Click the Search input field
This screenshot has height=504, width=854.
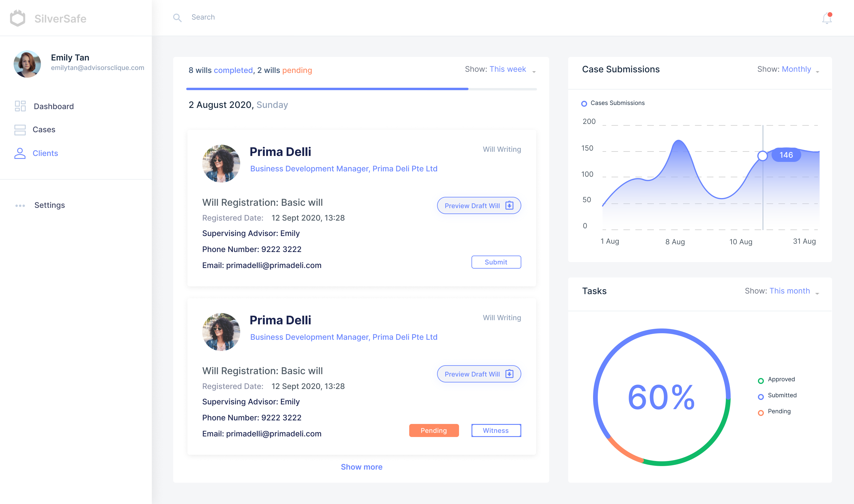point(203,17)
